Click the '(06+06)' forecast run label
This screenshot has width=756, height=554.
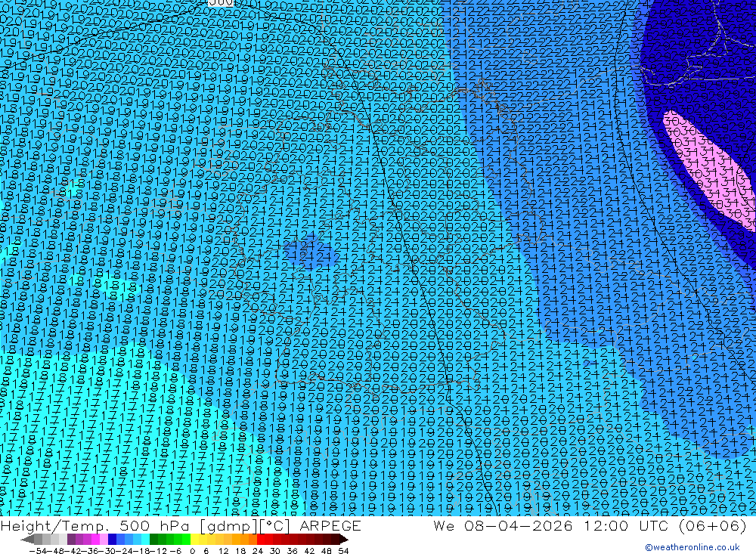[x=712, y=525]
